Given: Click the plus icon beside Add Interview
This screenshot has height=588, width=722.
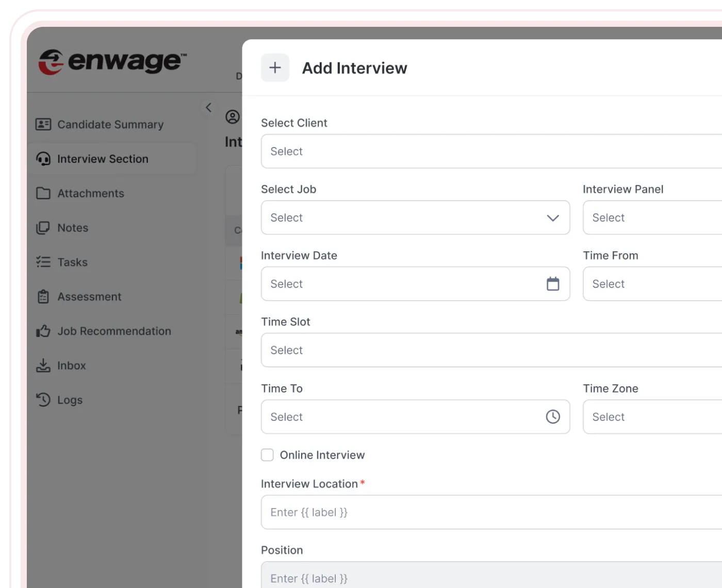Looking at the screenshot, I should (275, 68).
